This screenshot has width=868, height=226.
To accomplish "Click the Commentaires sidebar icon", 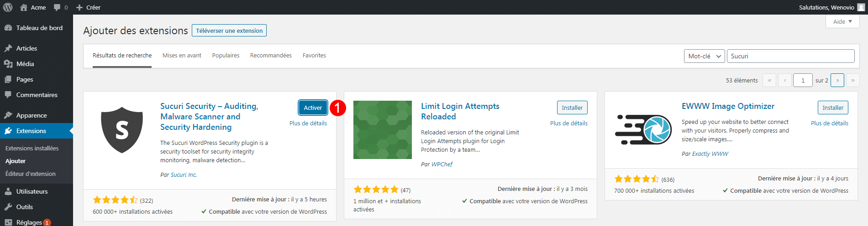I will tap(8, 95).
